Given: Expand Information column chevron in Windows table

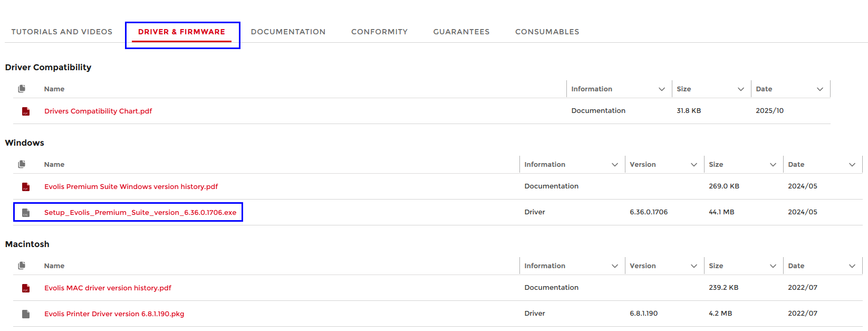Looking at the screenshot, I should (x=615, y=165).
